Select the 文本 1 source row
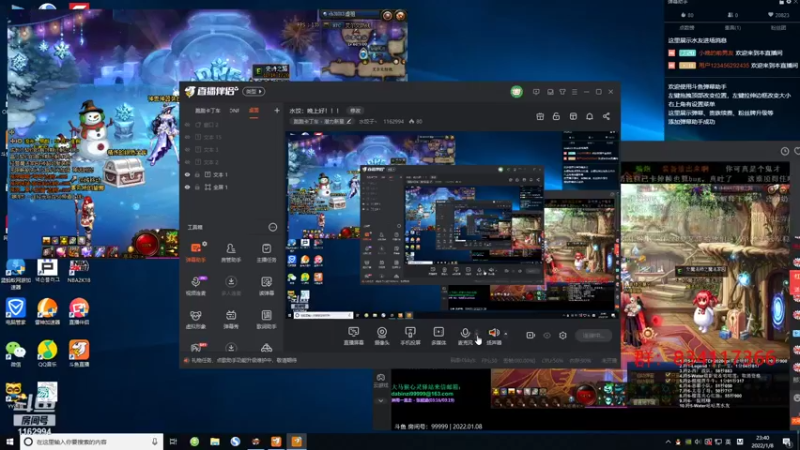800x450 pixels. (x=232, y=174)
